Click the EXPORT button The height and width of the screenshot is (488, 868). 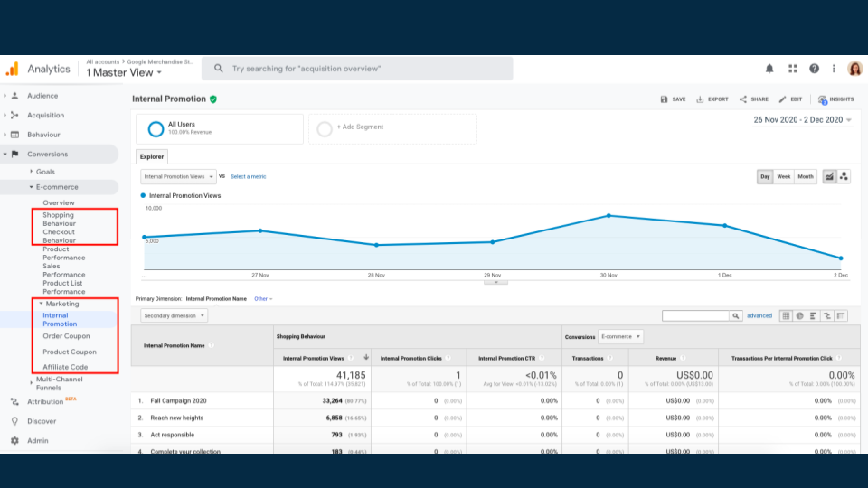point(712,99)
